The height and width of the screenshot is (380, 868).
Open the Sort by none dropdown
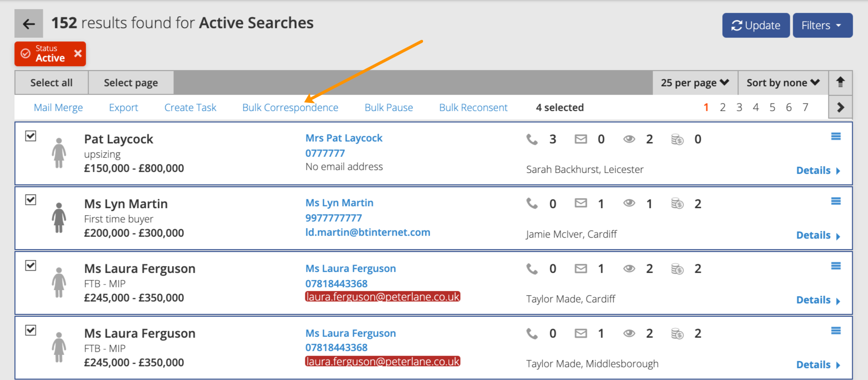(x=783, y=83)
